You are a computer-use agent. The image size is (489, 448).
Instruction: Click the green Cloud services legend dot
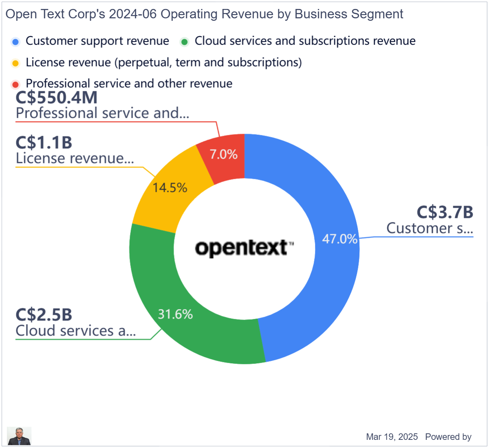point(185,42)
